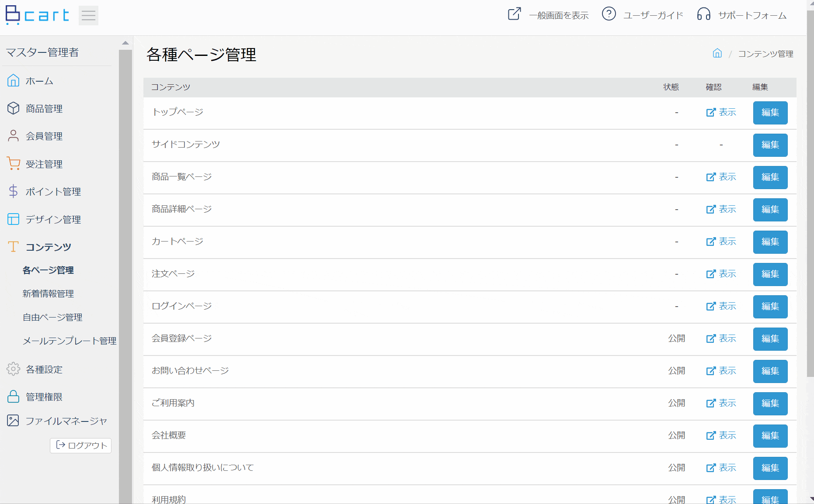Click the 公開 status in 会員登録ページ row
Screen dimensions: 814x504
677,338
